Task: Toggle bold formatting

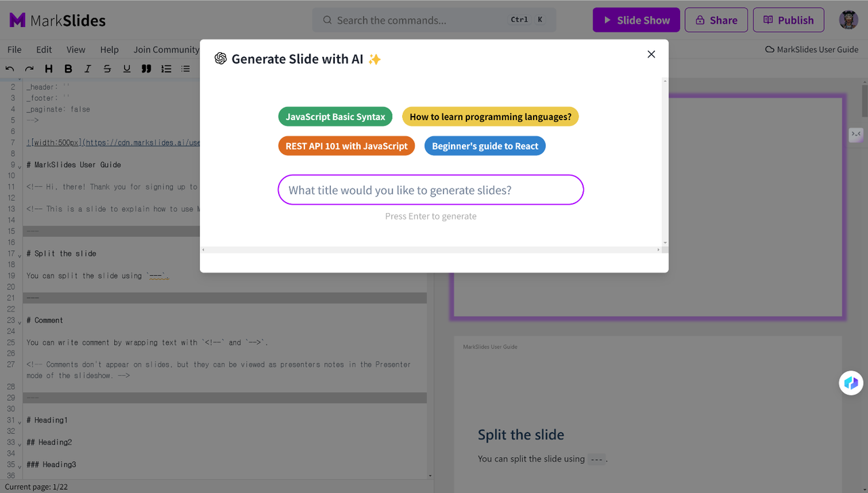Action: point(68,68)
